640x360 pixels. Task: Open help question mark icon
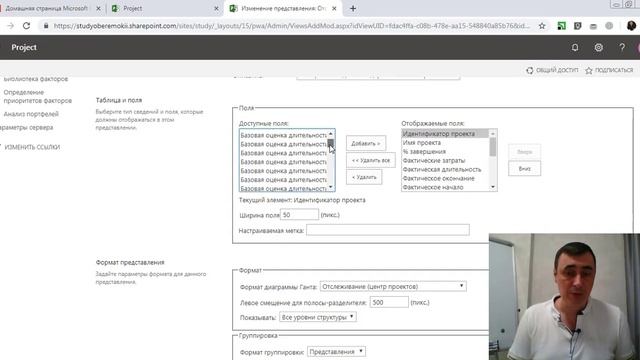(622, 47)
